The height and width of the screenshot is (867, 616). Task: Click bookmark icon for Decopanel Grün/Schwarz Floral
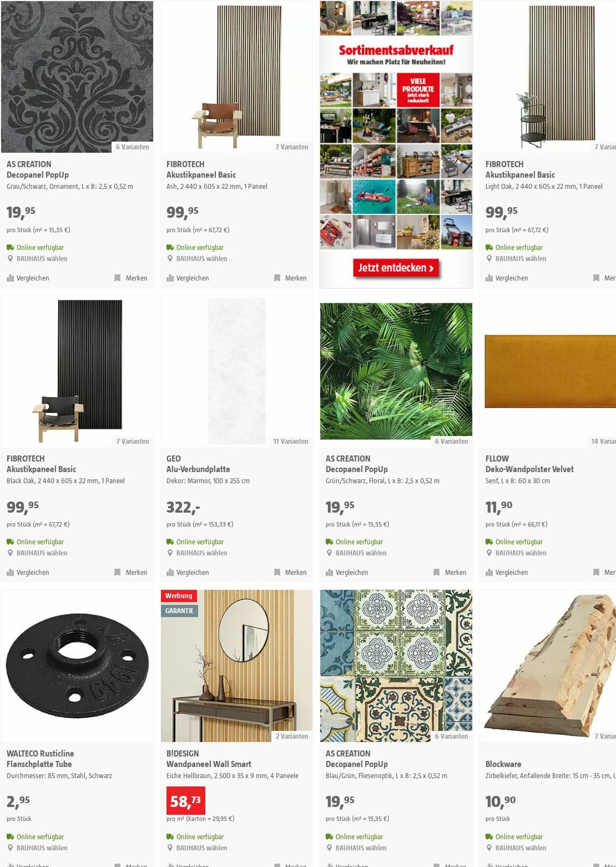pyautogui.click(x=437, y=573)
